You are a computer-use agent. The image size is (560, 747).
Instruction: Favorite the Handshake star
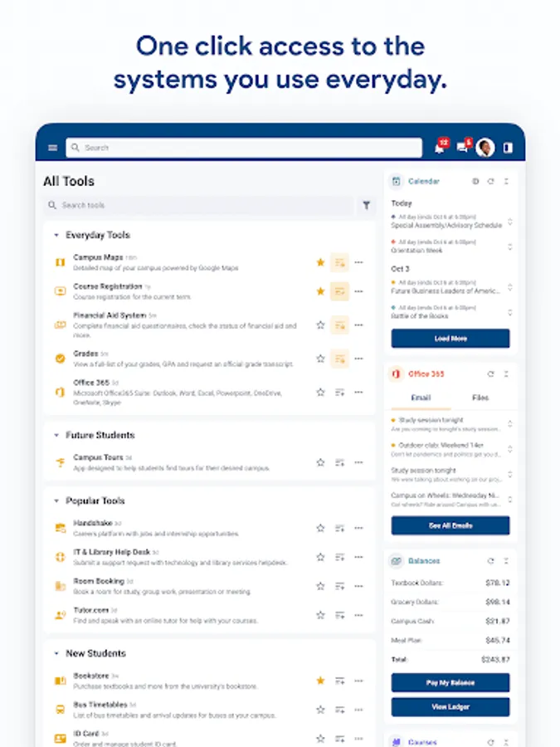(320, 528)
